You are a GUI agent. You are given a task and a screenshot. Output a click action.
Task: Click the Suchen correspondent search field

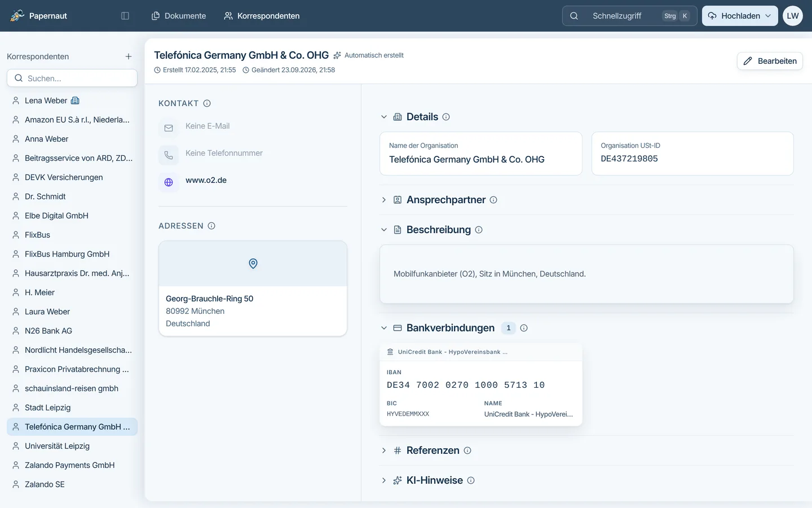pyautogui.click(x=72, y=78)
